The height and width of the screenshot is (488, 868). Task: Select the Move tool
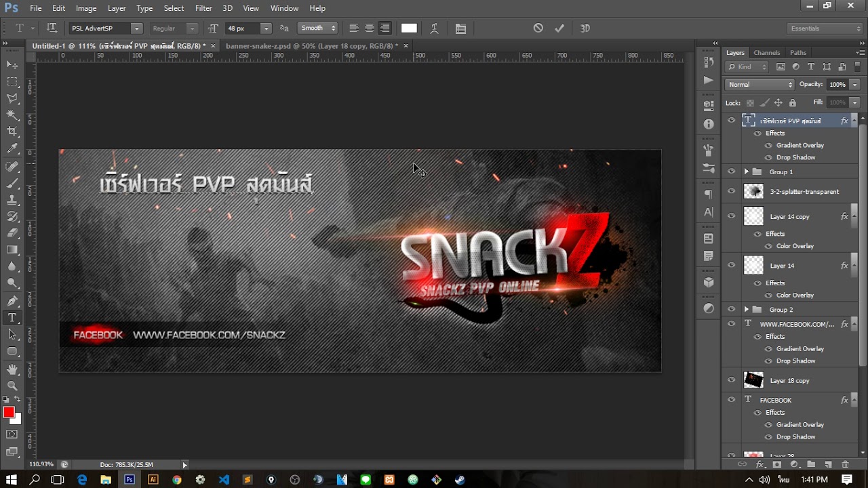[x=12, y=64]
